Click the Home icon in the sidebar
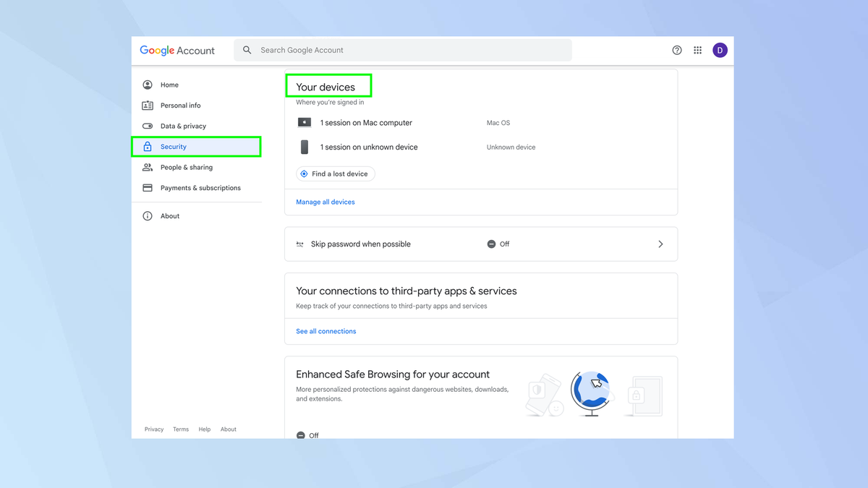 [147, 85]
